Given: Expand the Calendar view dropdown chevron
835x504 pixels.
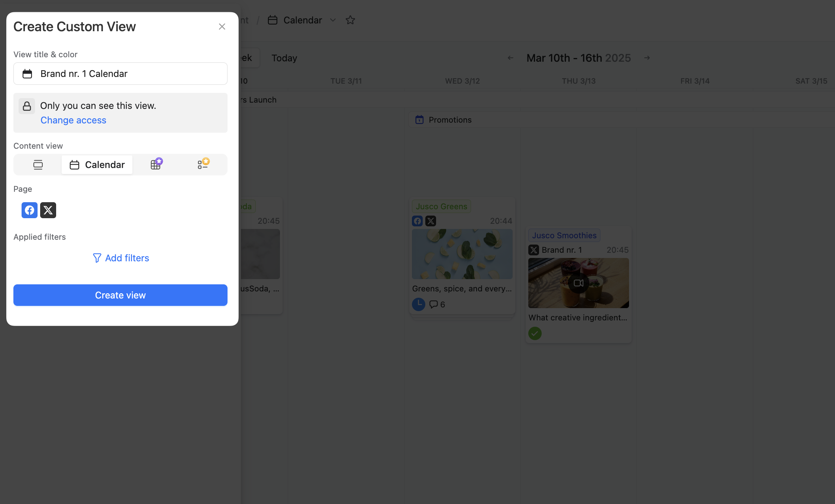Looking at the screenshot, I should pyautogui.click(x=333, y=20).
